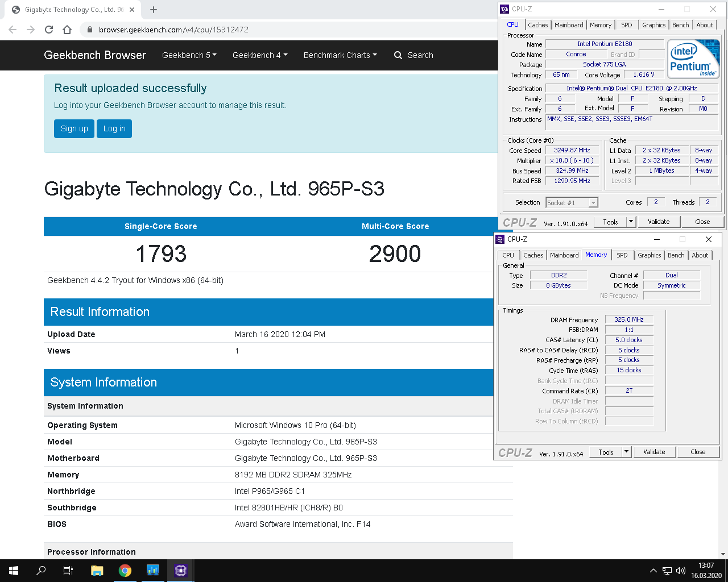Open Task View on taskbar
Image resolution: width=728 pixels, height=582 pixels.
coord(68,571)
